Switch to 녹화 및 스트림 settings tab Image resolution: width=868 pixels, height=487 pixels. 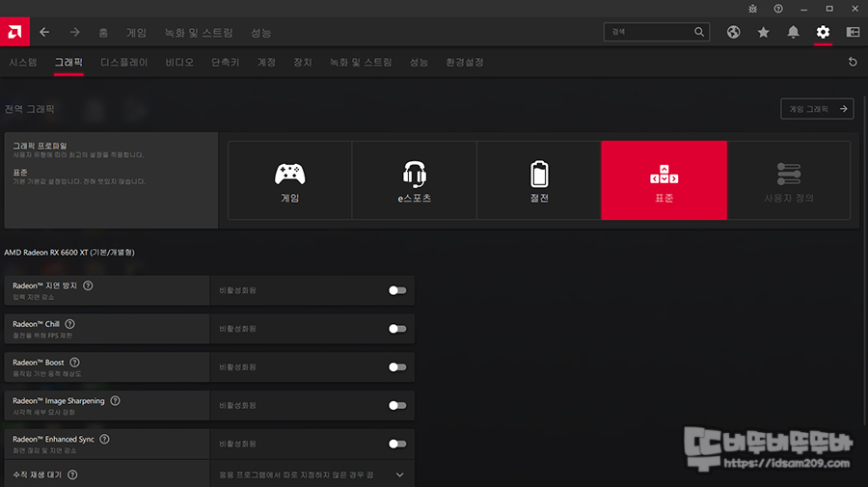click(361, 62)
